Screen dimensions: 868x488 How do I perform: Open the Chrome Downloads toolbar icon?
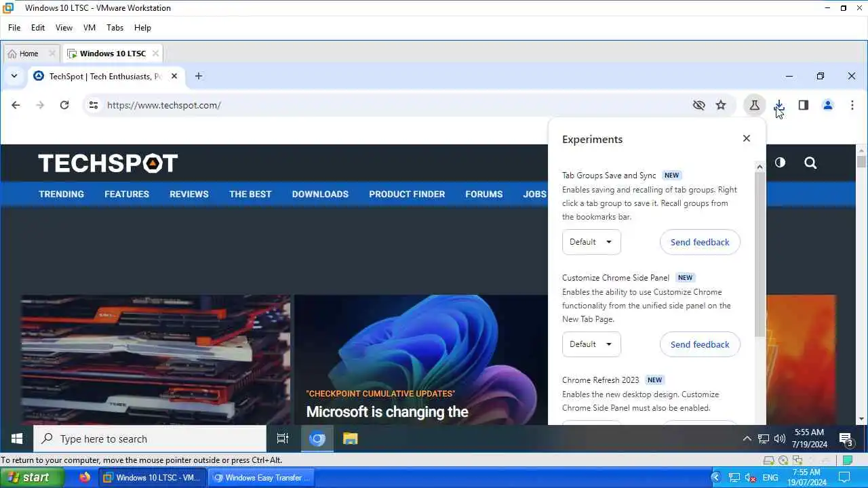pyautogui.click(x=779, y=105)
